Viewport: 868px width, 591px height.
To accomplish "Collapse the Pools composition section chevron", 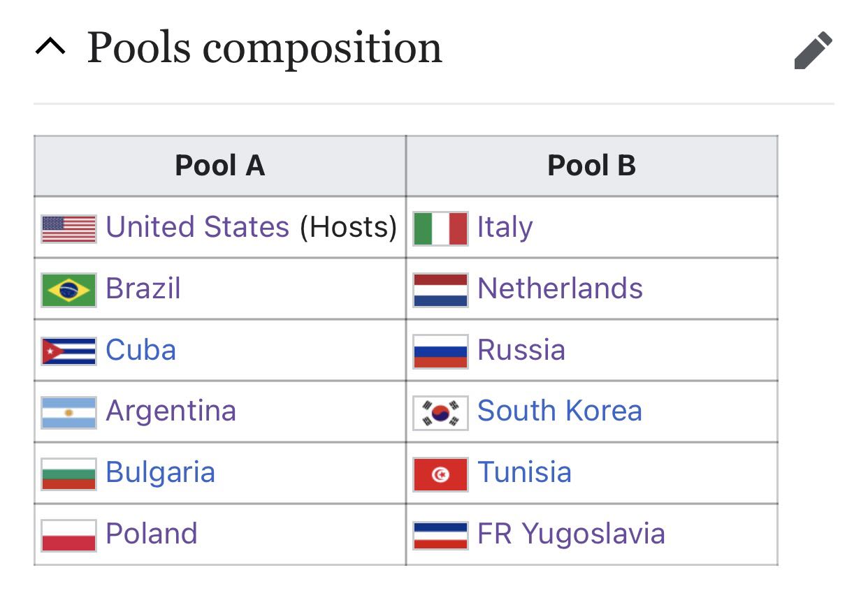I will coord(50,47).
